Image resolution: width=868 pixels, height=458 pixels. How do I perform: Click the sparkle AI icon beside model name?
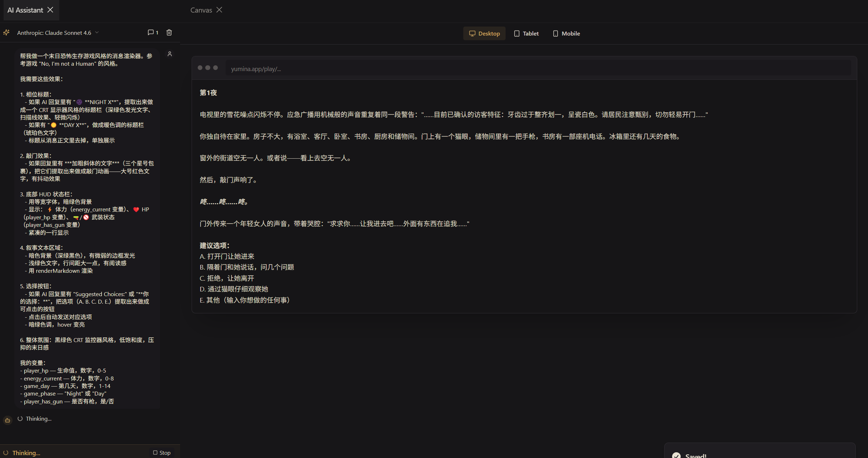point(6,32)
